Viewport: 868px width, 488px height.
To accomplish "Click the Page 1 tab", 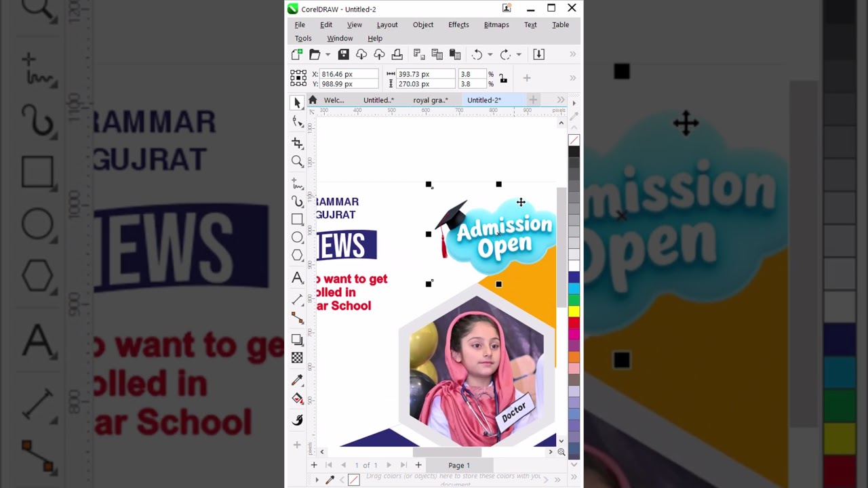I will (459, 465).
